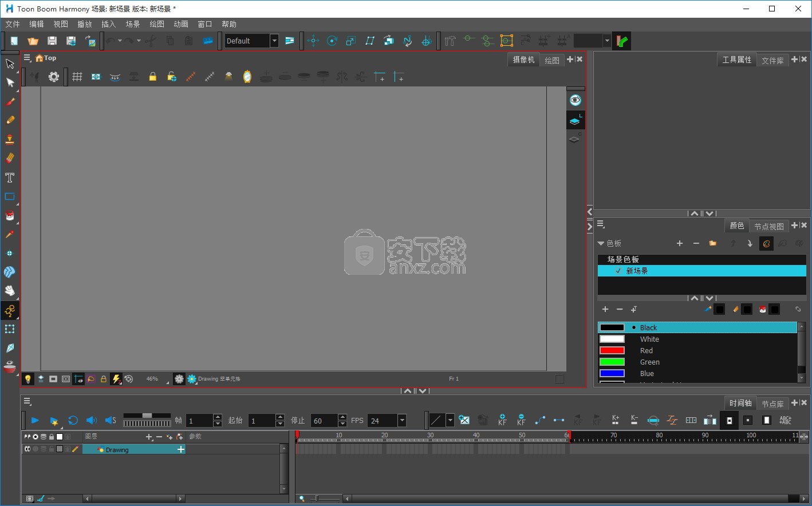Open the line style dropdown in the timeline toolbar
Viewport: 812px width, 506px height.
[450, 420]
